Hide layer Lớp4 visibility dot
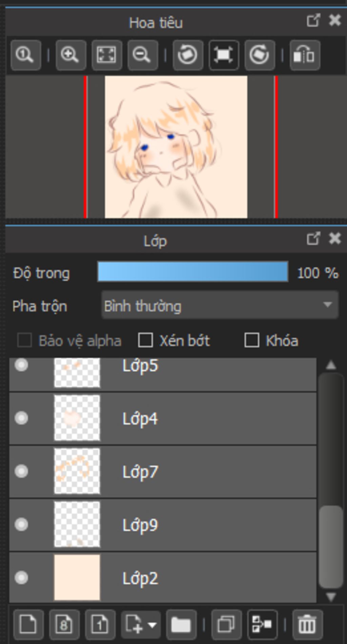 21,418
